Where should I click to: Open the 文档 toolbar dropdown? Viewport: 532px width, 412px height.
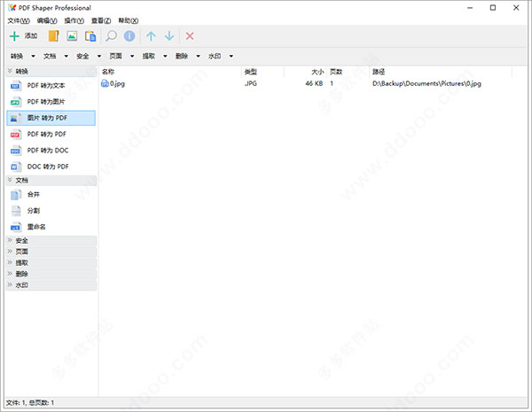pyautogui.click(x=66, y=57)
